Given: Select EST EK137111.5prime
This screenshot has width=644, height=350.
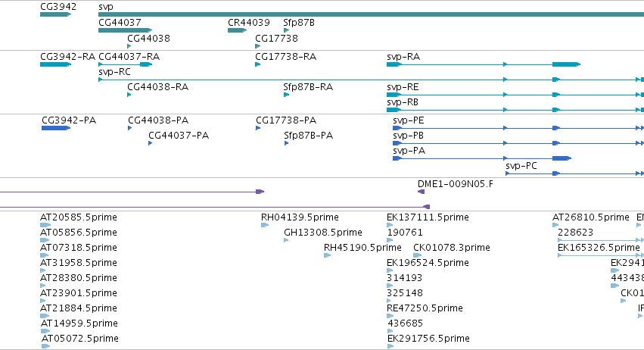Looking at the screenshot, I should pos(428,217).
